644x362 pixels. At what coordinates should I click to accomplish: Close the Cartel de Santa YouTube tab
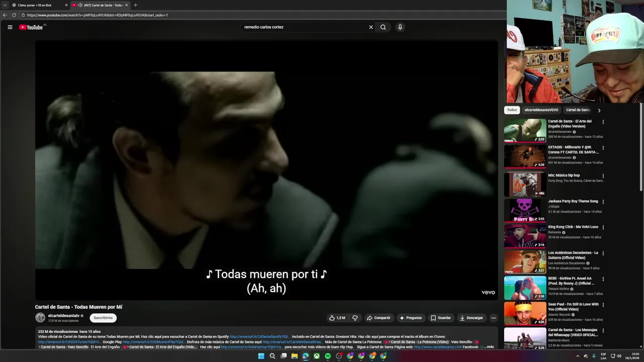[x=126, y=5]
